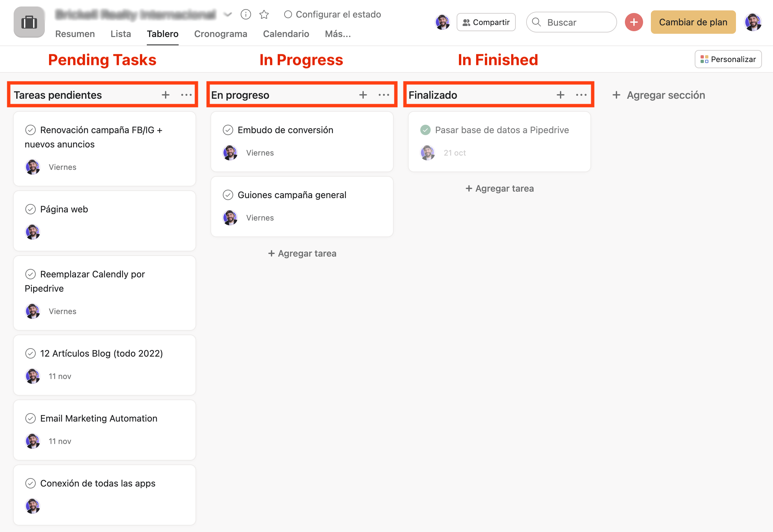Screen dimensions: 773x532
Task: Expand the Más... views menu
Action: pyautogui.click(x=338, y=34)
